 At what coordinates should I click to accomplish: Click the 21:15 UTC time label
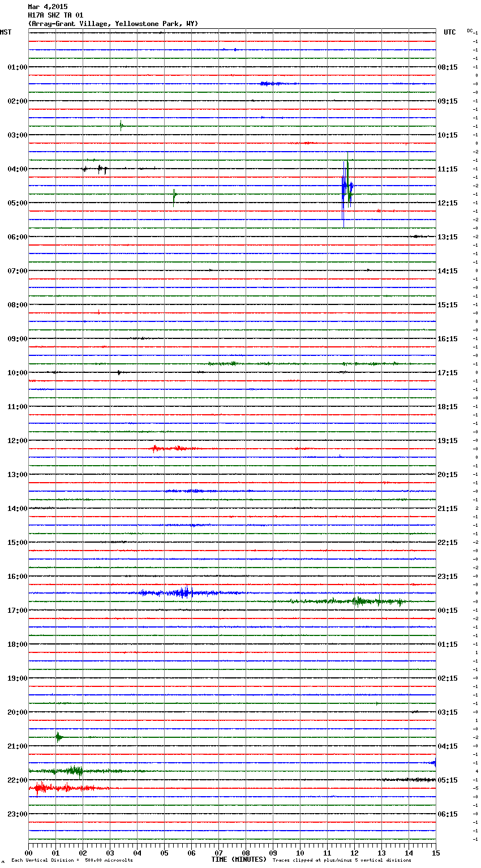pyautogui.click(x=448, y=509)
